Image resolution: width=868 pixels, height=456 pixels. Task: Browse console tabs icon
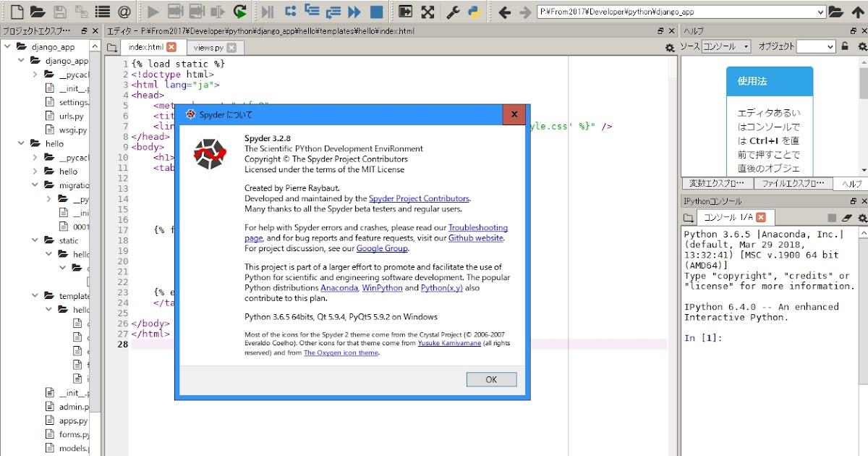pyautogui.click(x=688, y=218)
